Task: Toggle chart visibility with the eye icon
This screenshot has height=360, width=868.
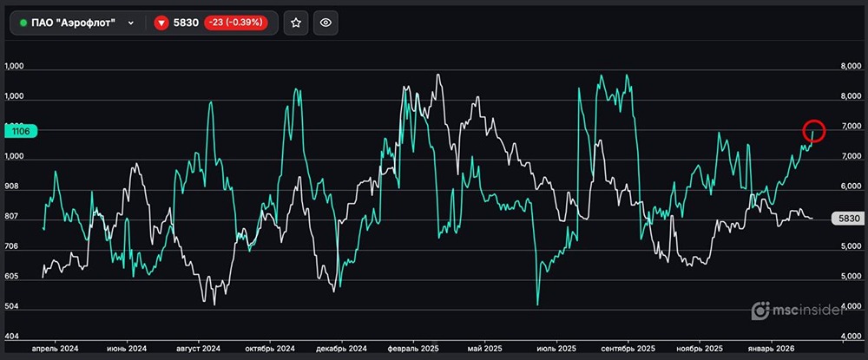Action: [x=326, y=23]
